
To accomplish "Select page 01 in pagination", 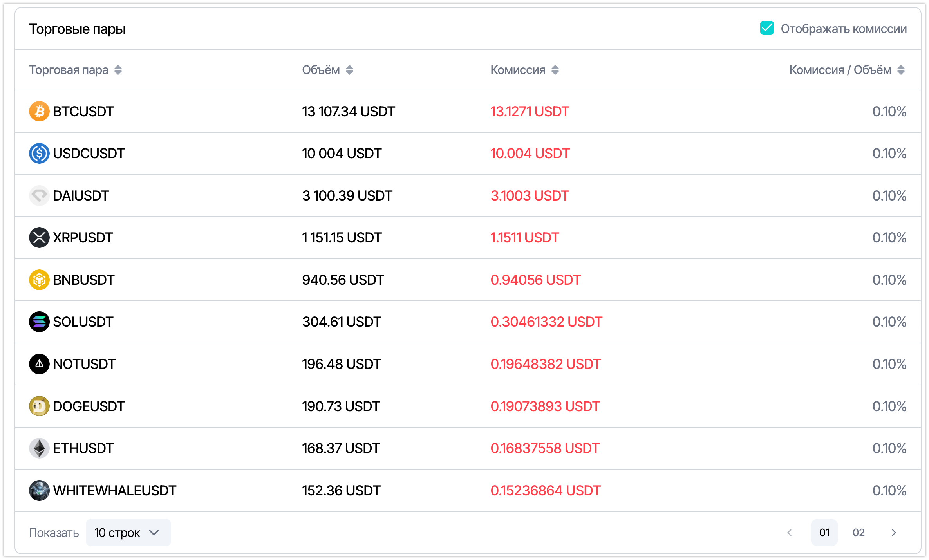I will click(x=824, y=533).
